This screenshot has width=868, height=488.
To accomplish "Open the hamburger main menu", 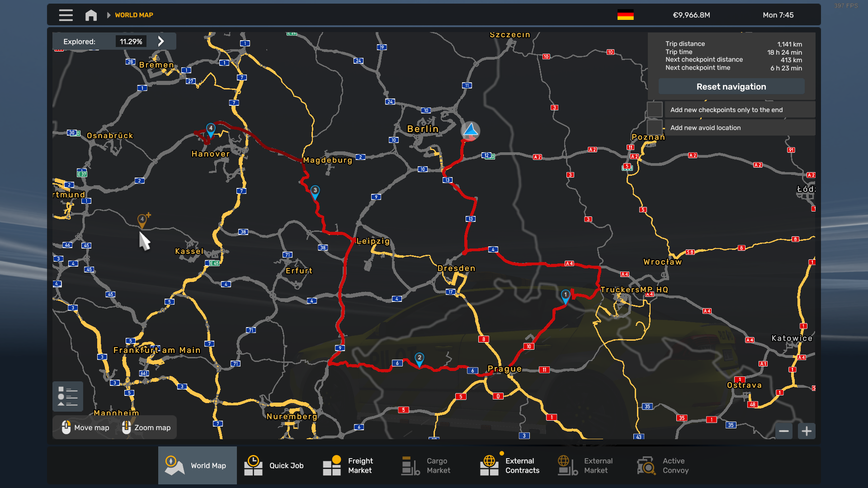I will (x=66, y=15).
